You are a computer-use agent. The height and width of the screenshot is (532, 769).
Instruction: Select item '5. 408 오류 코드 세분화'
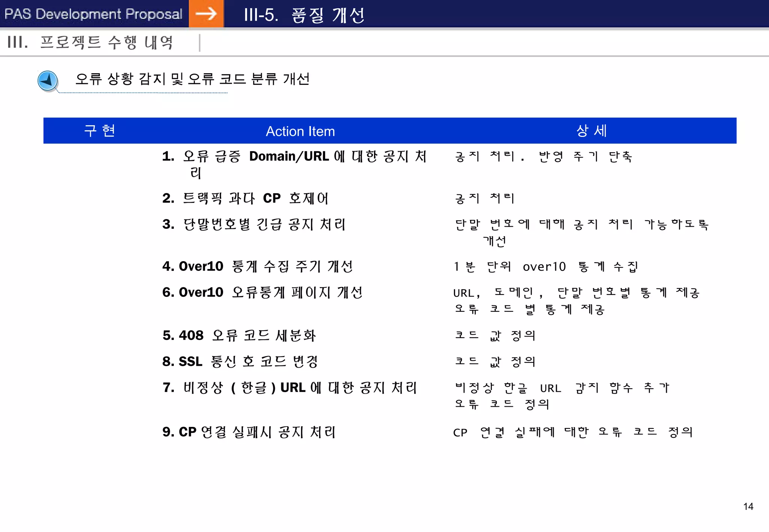click(x=239, y=335)
